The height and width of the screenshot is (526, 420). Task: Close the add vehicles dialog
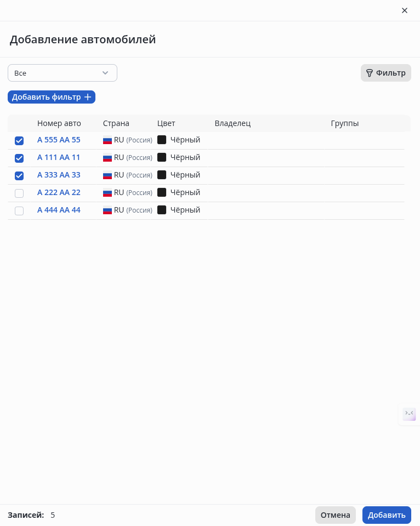click(405, 10)
